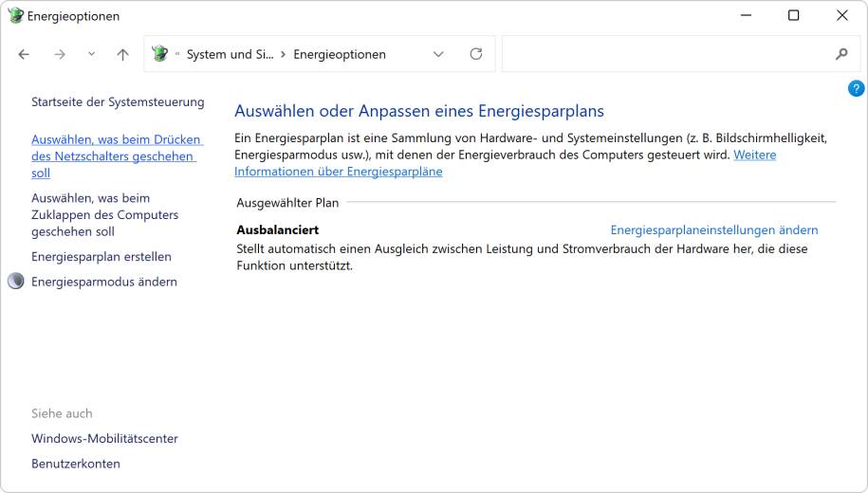The image size is (868, 493).
Task: Click the Energieoptionen icon in the address bar
Action: click(160, 54)
